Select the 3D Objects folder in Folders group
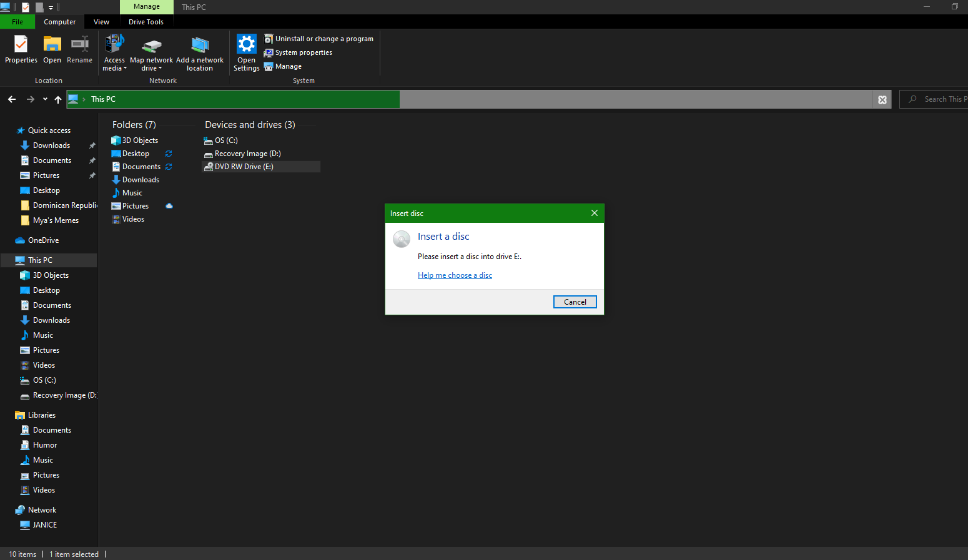 pyautogui.click(x=135, y=140)
